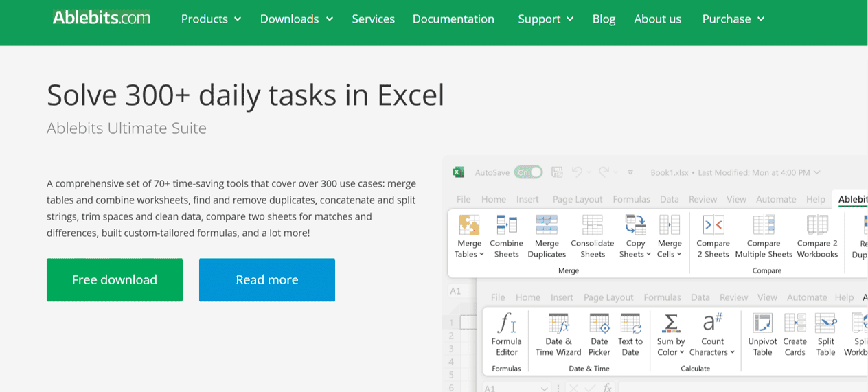Click the Free download button
Image resolution: width=868 pixels, height=392 pixels.
[x=115, y=279]
